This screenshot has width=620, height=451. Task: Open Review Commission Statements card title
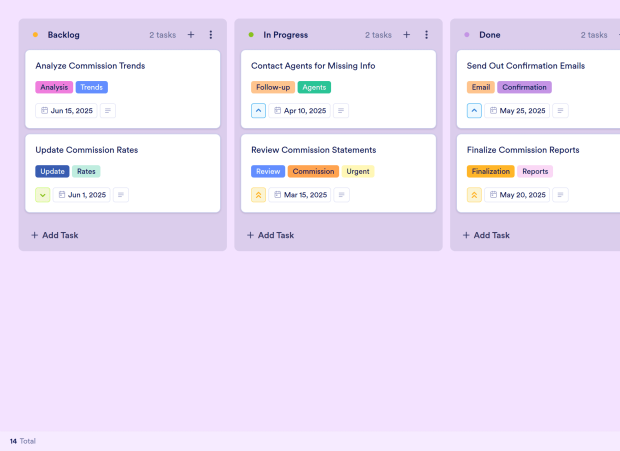coord(314,150)
